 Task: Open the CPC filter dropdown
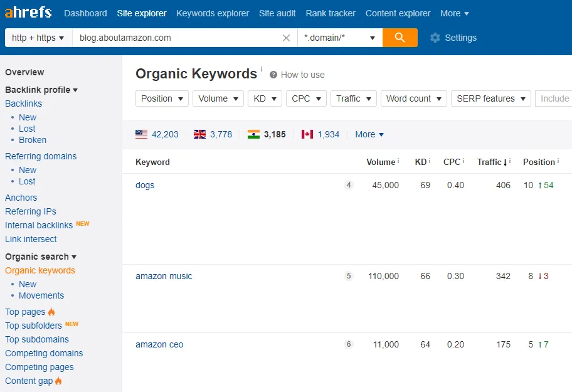pyautogui.click(x=307, y=98)
